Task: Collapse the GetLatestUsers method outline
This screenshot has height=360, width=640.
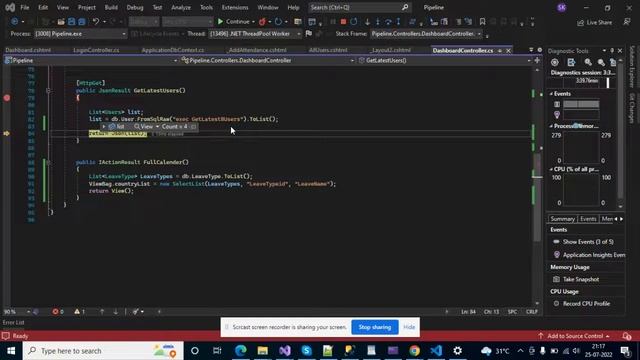Action: click(x=48, y=91)
